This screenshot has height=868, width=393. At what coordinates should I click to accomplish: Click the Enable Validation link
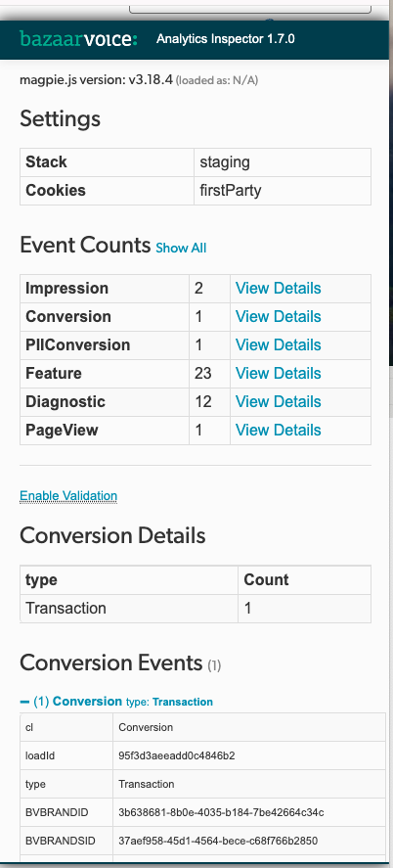68,496
